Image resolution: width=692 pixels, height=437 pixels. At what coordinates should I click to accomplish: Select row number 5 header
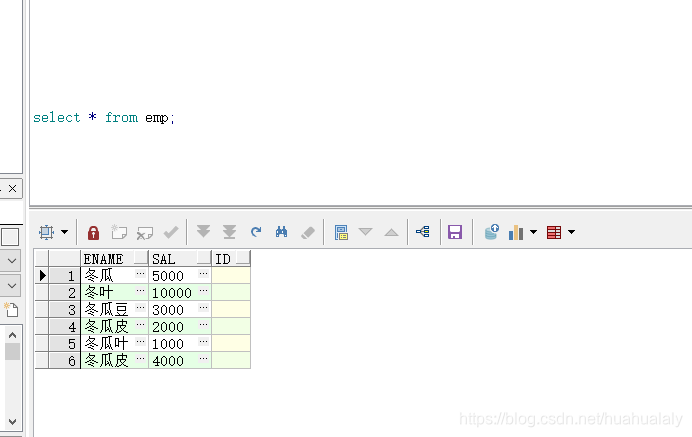click(64, 343)
